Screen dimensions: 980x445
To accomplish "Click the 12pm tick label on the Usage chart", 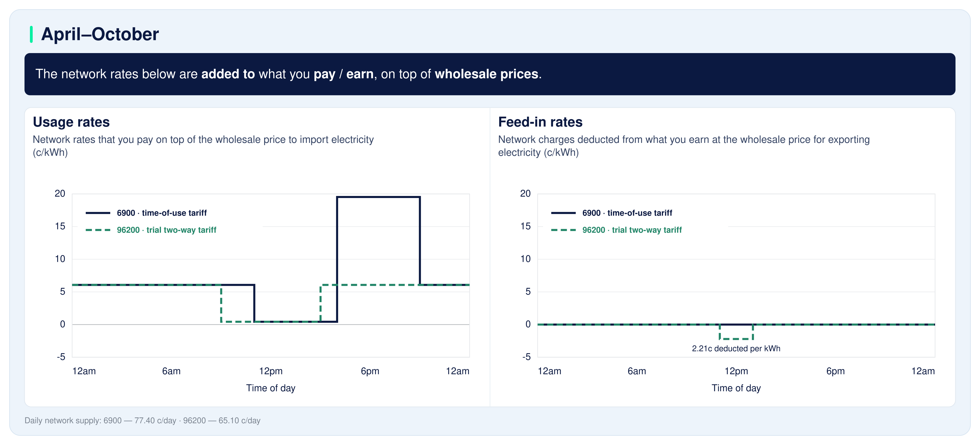I will click(x=271, y=371).
